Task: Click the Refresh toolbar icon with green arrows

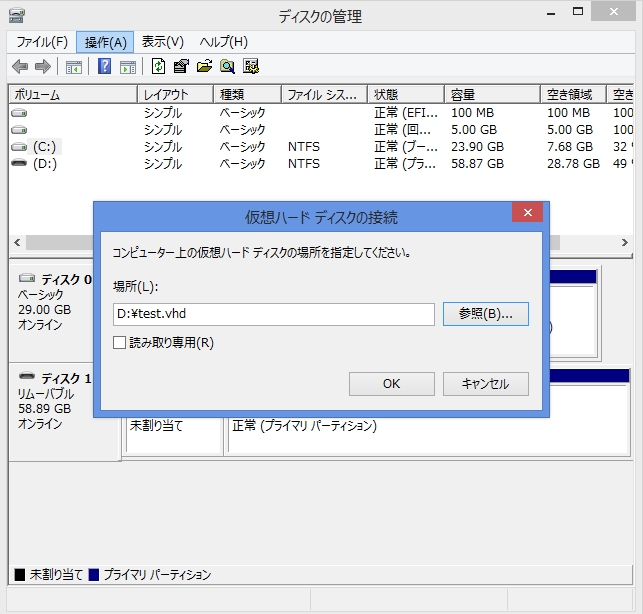Action: 158,67
